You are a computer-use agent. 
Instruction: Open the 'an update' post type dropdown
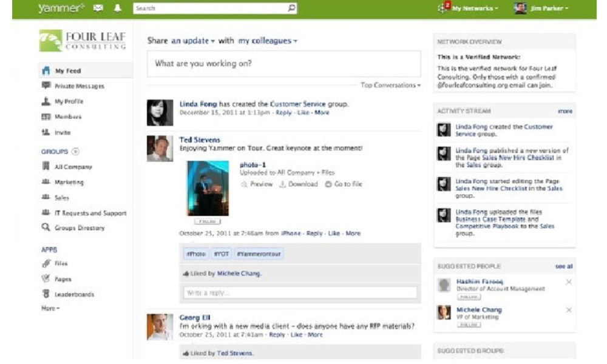pyautogui.click(x=193, y=41)
